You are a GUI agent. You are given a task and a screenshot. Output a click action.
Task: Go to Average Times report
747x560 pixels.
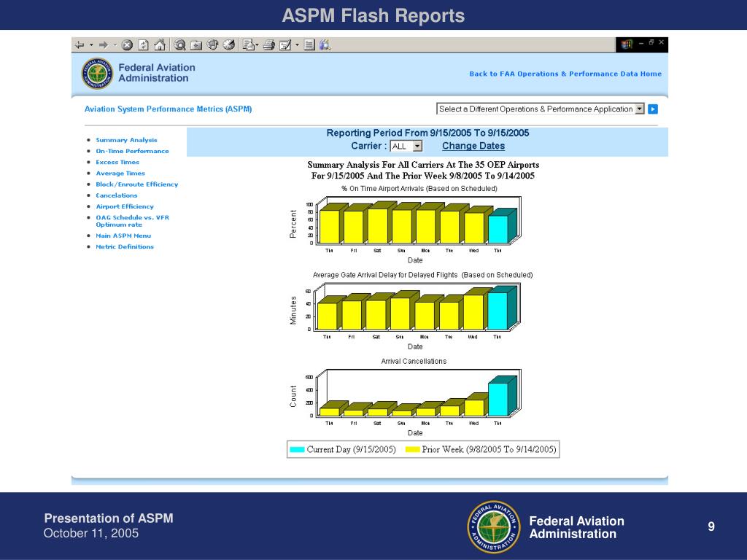tap(120, 174)
